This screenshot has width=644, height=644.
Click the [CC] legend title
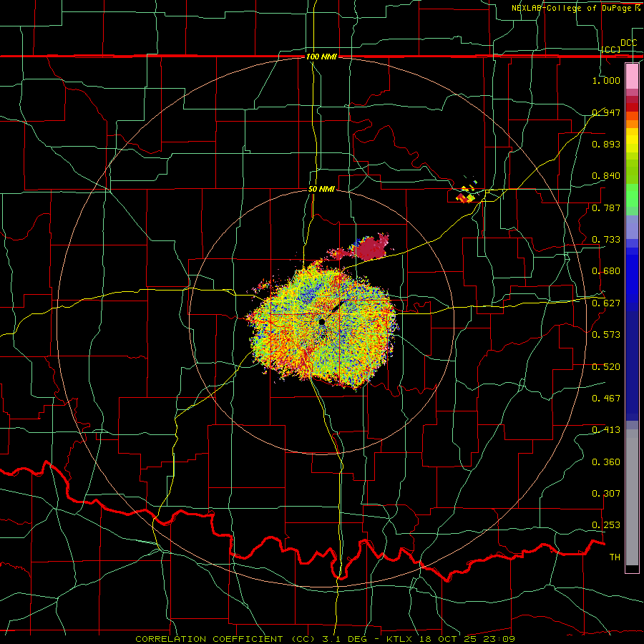coord(611,49)
